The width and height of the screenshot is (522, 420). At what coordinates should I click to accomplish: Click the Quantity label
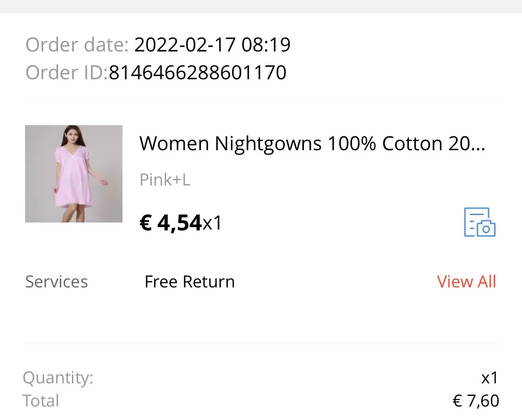pos(58,378)
